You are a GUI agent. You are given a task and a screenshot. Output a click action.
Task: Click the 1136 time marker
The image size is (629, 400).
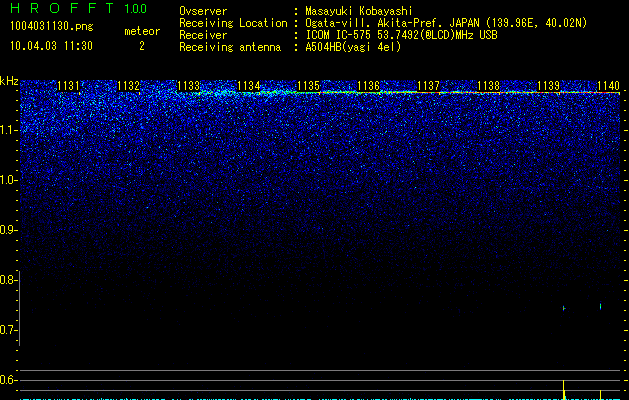point(368,86)
